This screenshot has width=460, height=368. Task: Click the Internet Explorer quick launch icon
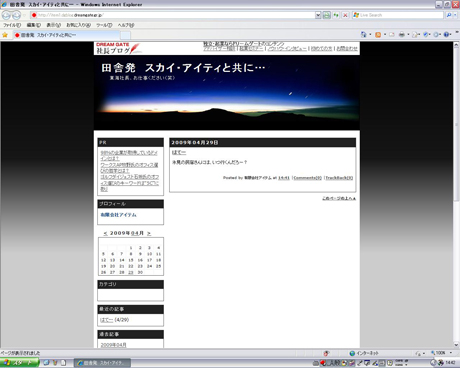(46, 363)
